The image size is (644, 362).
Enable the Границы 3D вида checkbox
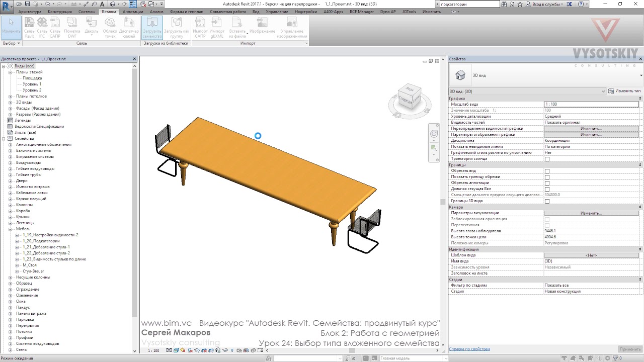547,201
